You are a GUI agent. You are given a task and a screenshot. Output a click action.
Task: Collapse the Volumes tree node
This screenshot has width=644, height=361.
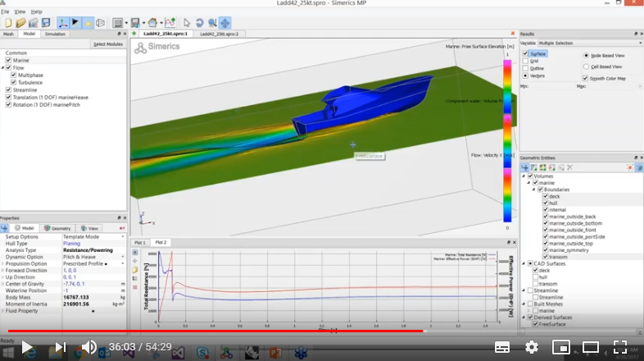pos(524,176)
